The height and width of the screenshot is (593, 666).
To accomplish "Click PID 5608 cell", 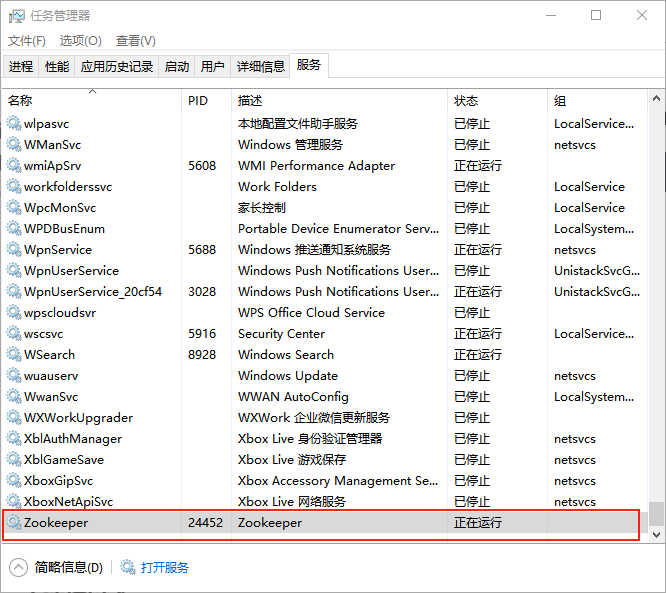I will pyautogui.click(x=202, y=166).
